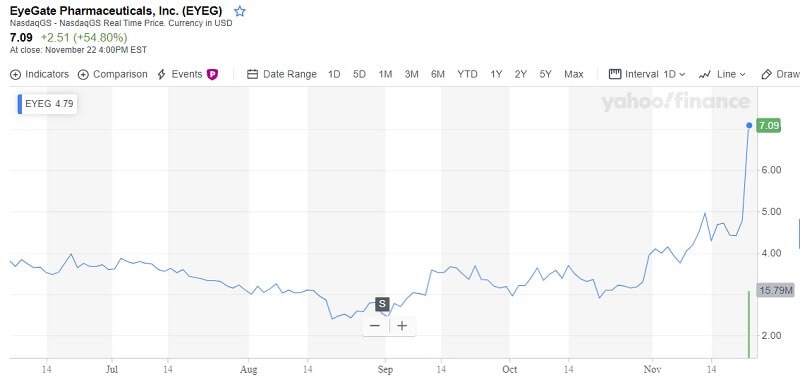This screenshot has height=379, width=800.
Task: Click the Indicators plus icon
Action: click(x=15, y=74)
